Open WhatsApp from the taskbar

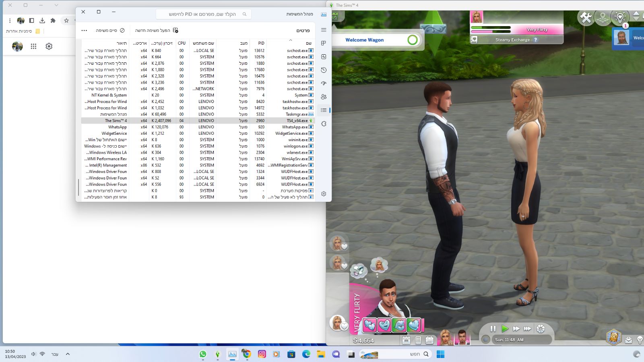click(x=203, y=354)
